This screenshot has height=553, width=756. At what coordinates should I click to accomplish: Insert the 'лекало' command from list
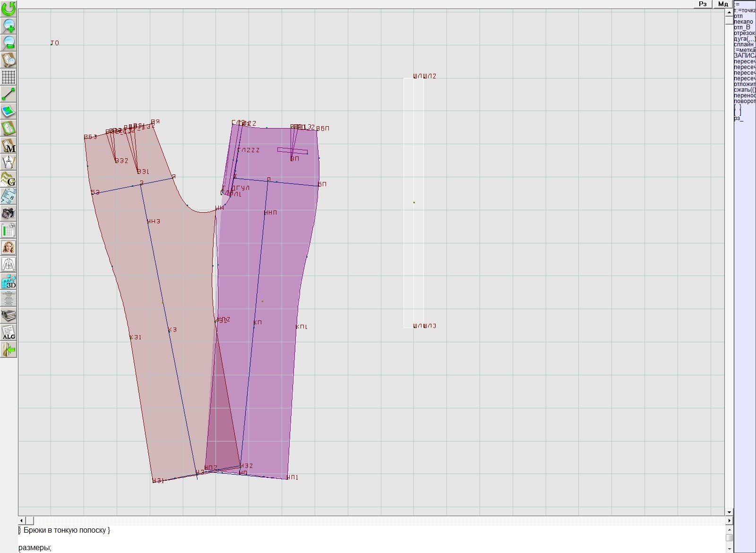744,22
